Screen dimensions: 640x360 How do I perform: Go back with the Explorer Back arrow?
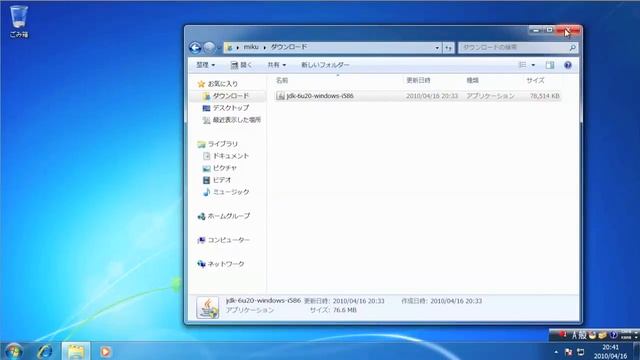195,48
